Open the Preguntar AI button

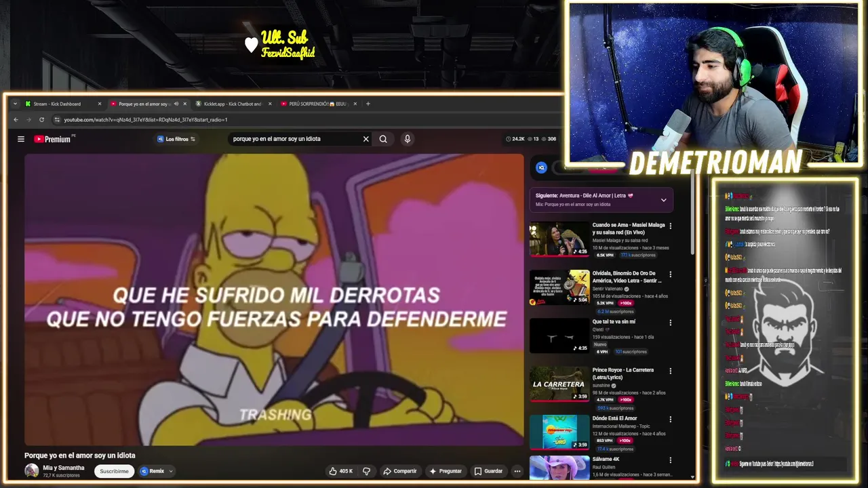(x=446, y=471)
